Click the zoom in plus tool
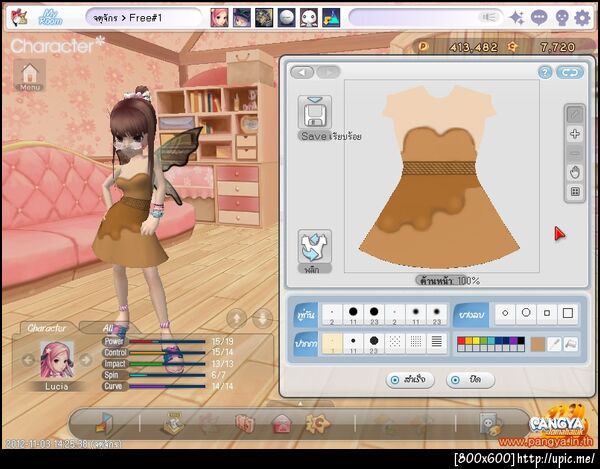 tap(575, 134)
